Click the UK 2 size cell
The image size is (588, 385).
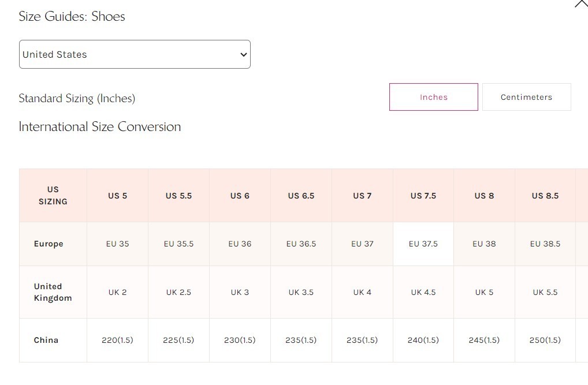[117, 292]
